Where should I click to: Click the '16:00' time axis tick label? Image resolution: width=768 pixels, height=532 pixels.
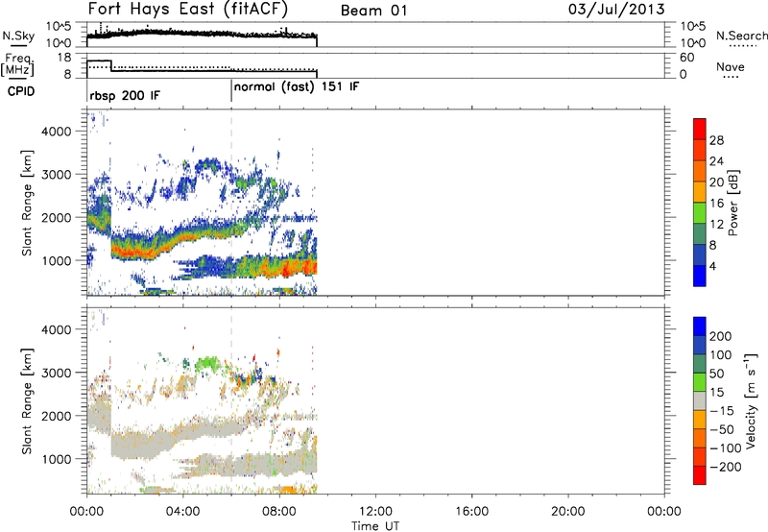coord(471,512)
